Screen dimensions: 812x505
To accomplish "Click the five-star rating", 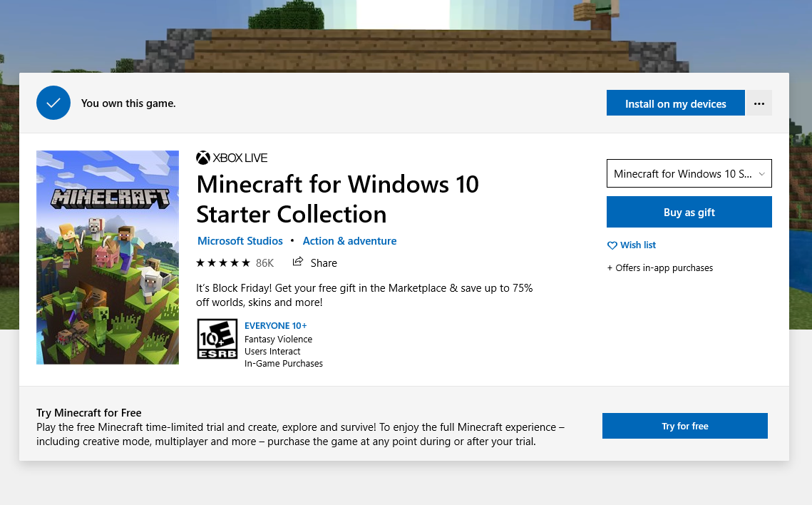I will [x=223, y=262].
